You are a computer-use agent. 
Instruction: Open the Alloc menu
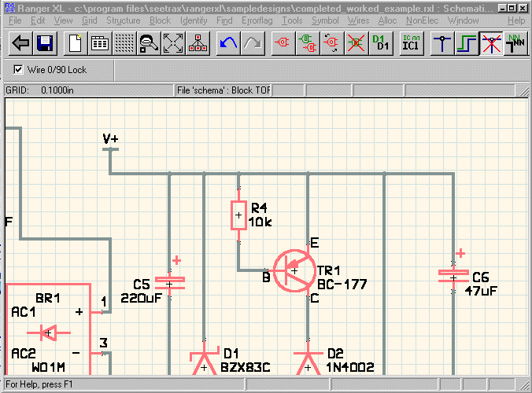(x=387, y=20)
